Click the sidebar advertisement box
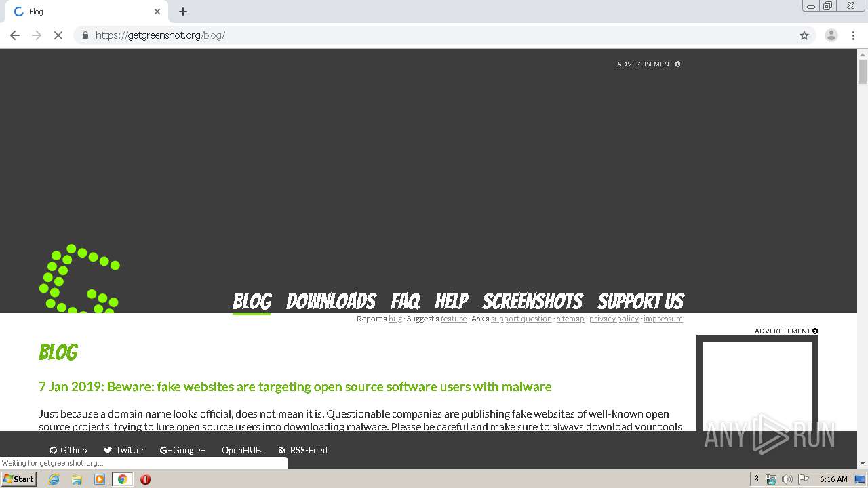Screen dimensions: 868x488 tap(757, 383)
